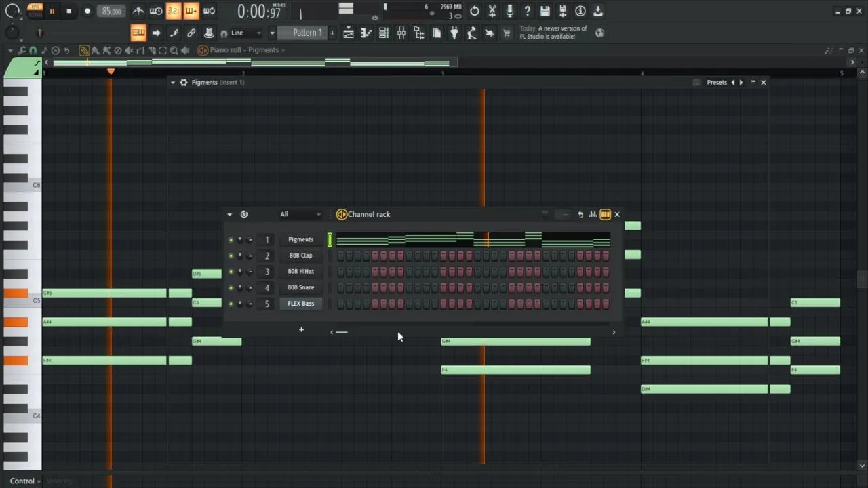Image resolution: width=868 pixels, height=488 pixels.
Task: Open the Presets menu in Pigments window
Action: click(x=717, y=82)
